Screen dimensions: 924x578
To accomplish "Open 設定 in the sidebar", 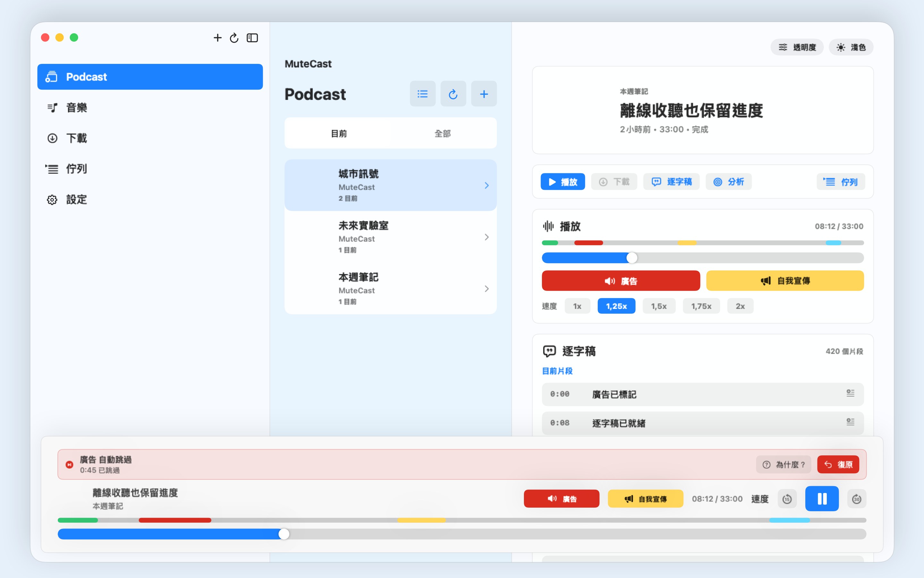I will pyautogui.click(x=150, y=199).
